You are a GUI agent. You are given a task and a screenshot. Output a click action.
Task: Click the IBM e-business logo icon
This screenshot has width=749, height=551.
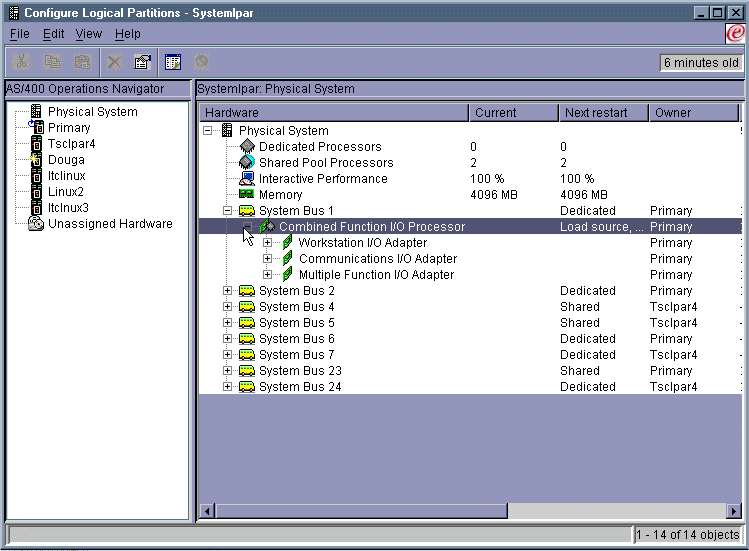(735, 33)
